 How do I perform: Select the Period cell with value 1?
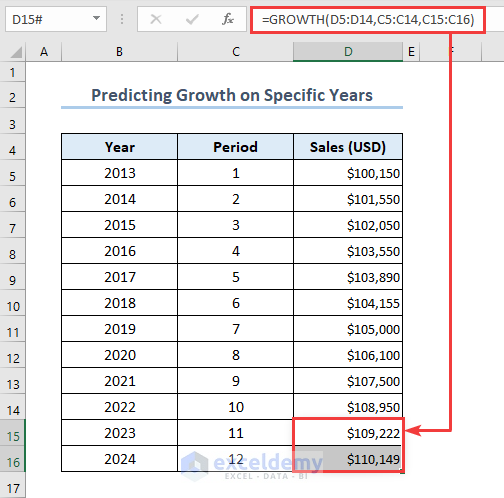point(235,173)
